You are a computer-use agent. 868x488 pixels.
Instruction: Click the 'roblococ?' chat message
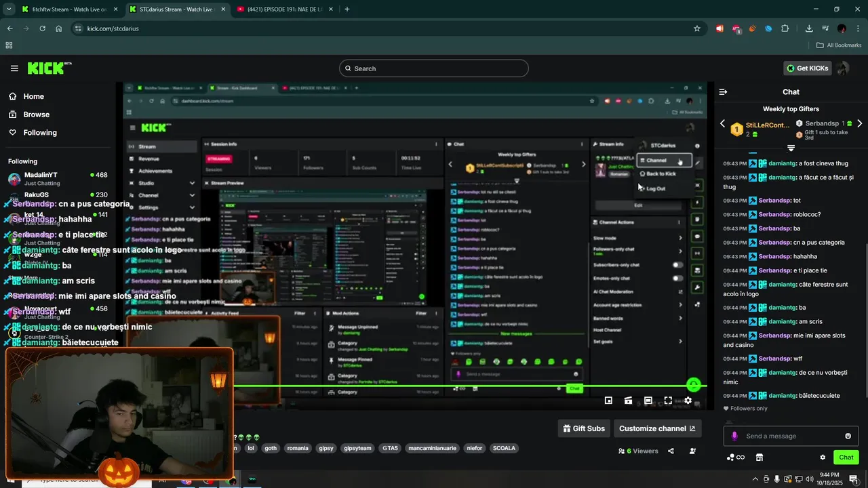[x=772, y=214]
